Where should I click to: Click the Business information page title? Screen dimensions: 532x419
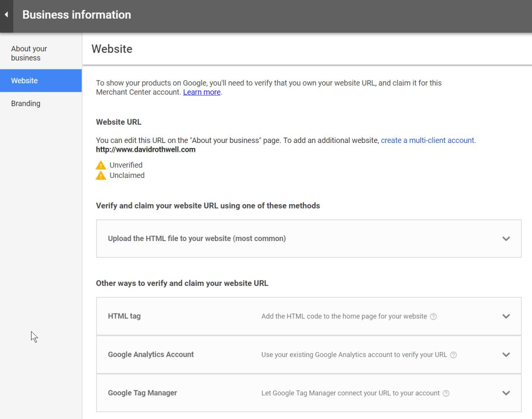pos(77,15)
